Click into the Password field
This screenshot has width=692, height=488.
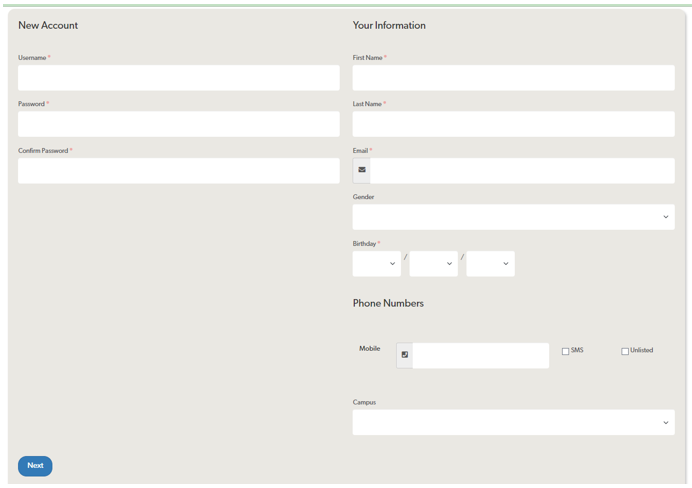pos(179,124)
